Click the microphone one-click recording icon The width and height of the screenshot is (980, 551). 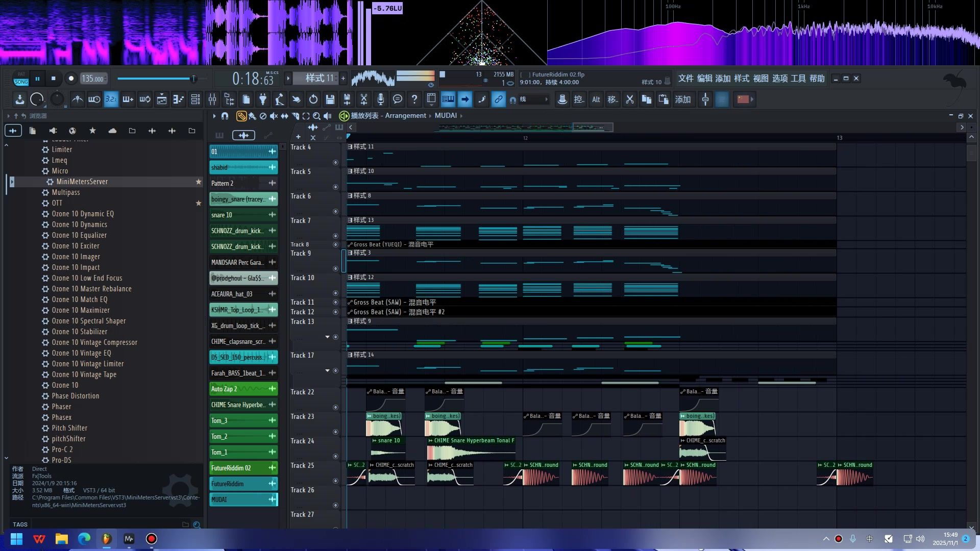coord(381,99)
